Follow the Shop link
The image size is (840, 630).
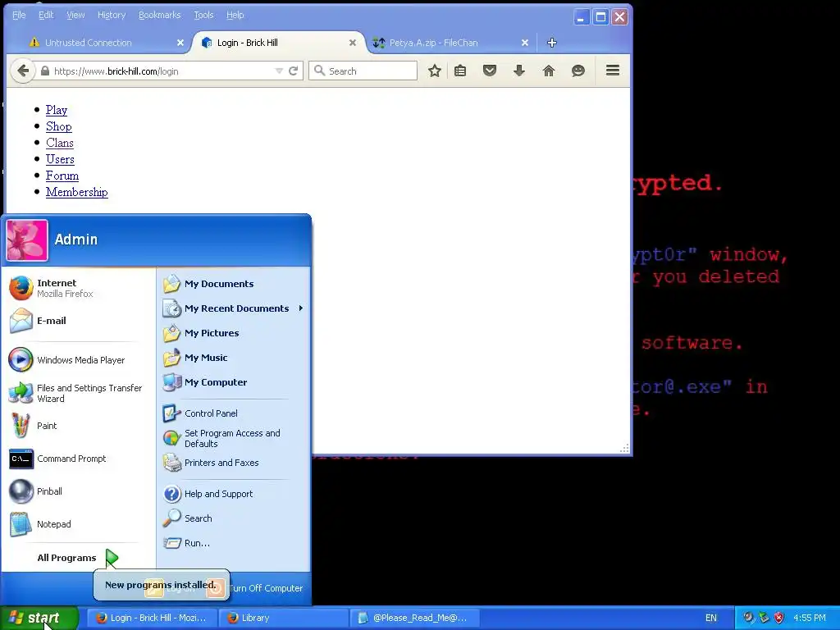[x=58, y=126]
